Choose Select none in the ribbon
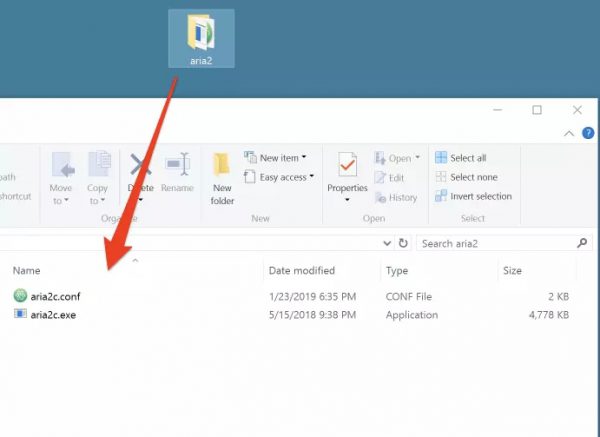Image resolution: width=600 pixels, height=437 pixels. pyautogui.click(x=466, y=177)
